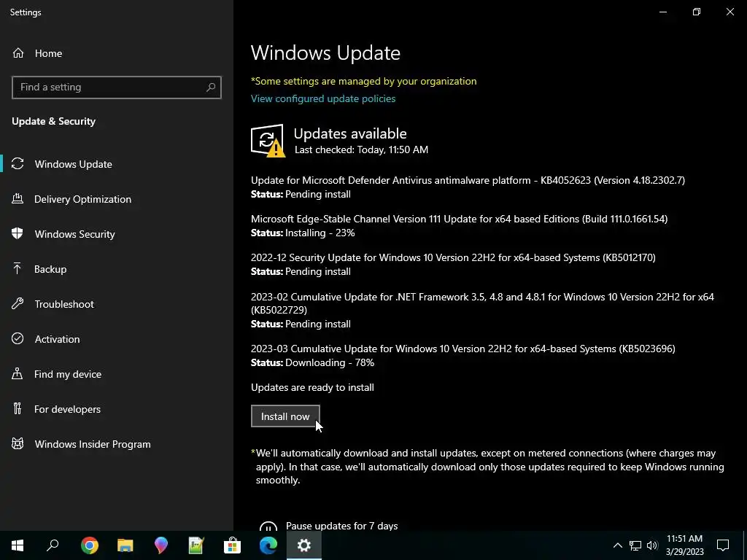This screenshot has height=560, width=747.
Task: Open Backup settings
Action: [x=50, y=269]
